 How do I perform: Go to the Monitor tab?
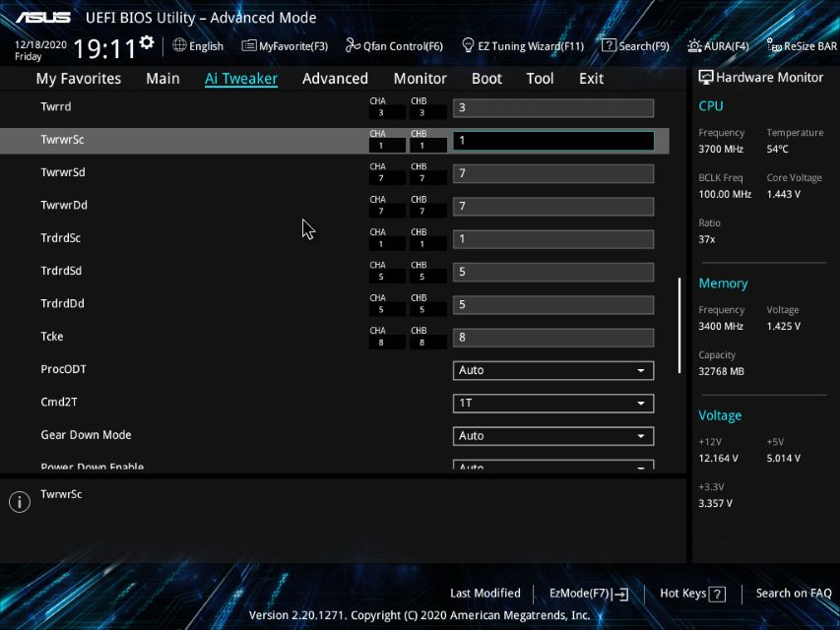coord(420,79)
